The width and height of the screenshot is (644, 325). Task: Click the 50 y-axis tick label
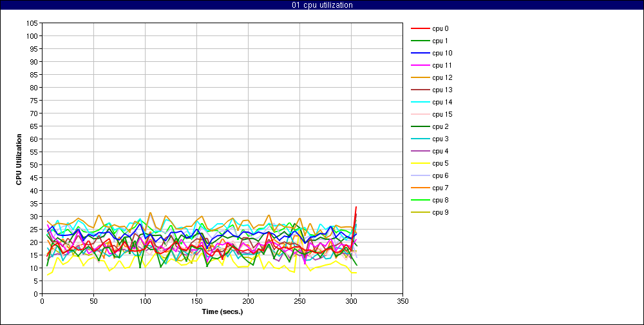coord(35,165)
